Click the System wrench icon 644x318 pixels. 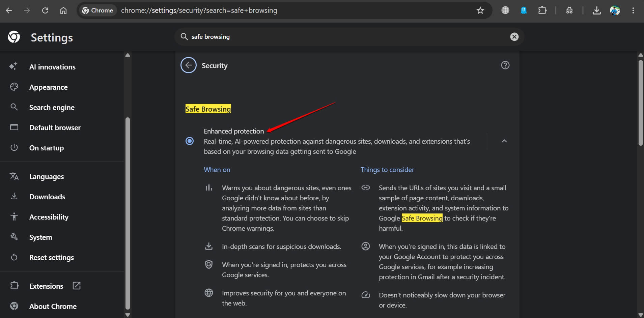coord(14,237)
